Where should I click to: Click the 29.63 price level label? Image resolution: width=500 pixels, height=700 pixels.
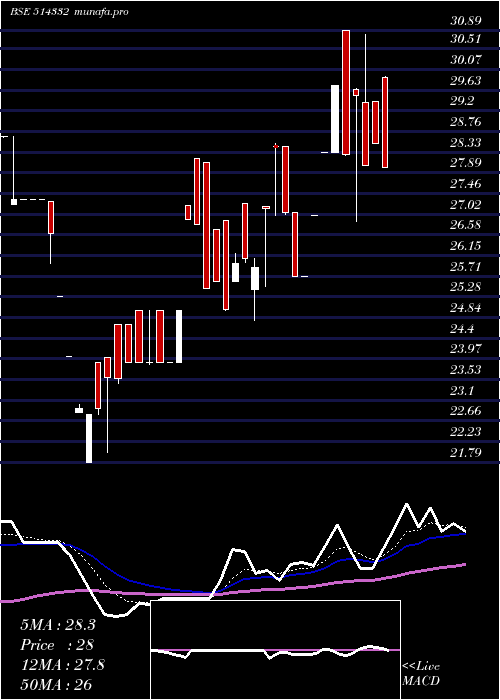466,80
